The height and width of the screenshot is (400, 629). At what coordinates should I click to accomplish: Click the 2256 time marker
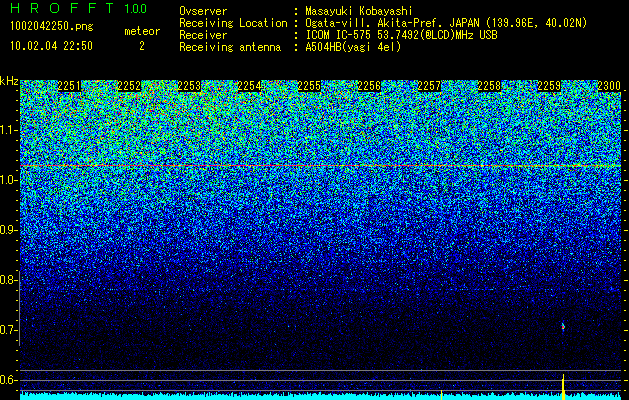tap(369, 86)
